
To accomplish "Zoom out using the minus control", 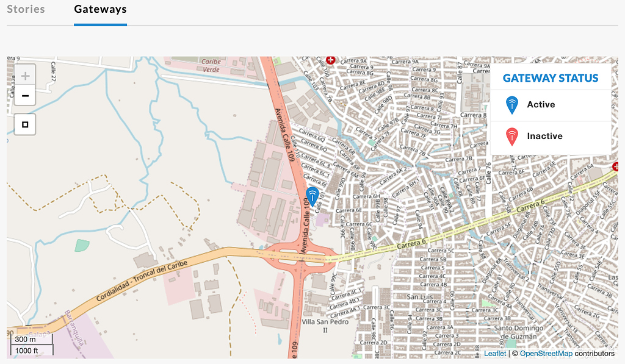I will point(24,96).
